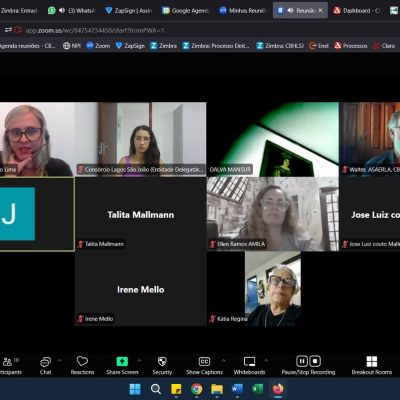Open the plain Zimbra bookmark
Image resolution: width=400 pixels, height=400 pixels.
point(163,46)
